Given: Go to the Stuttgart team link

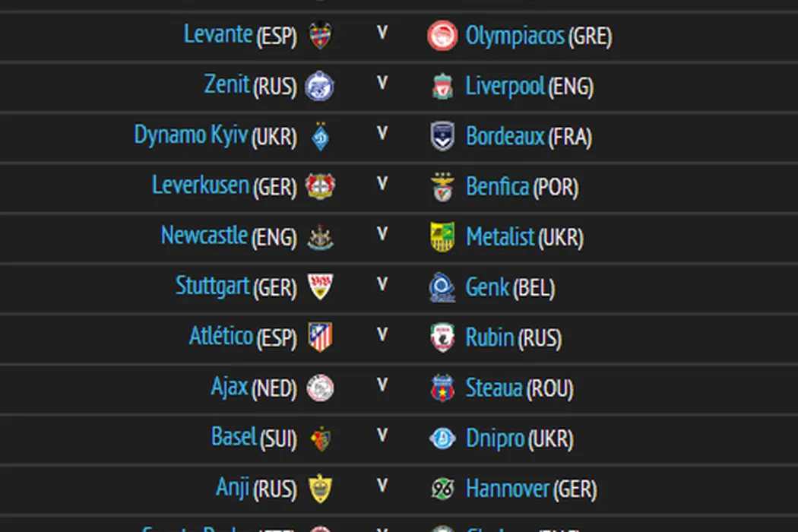Looking at the screenshot, I should (213, 287).
